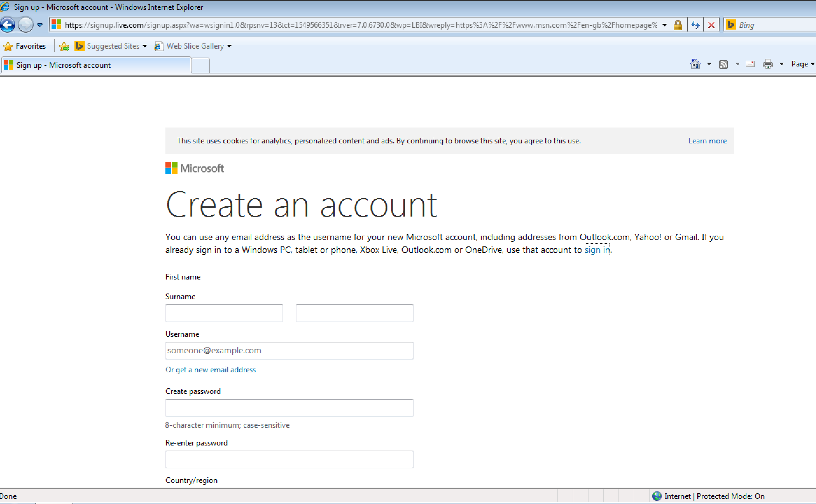Click the Read Mail icon
This screenshot has width=816, height=504.
click(x=750, y=64)
